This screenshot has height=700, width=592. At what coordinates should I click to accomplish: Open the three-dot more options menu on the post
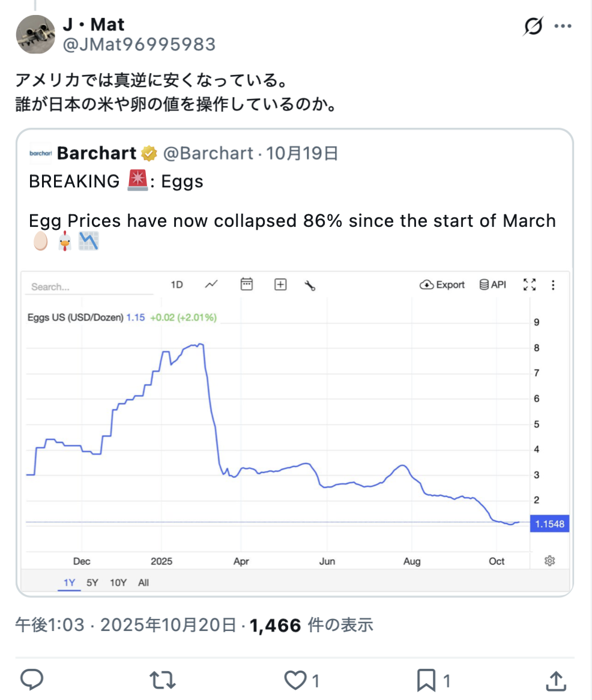[563, 26]
